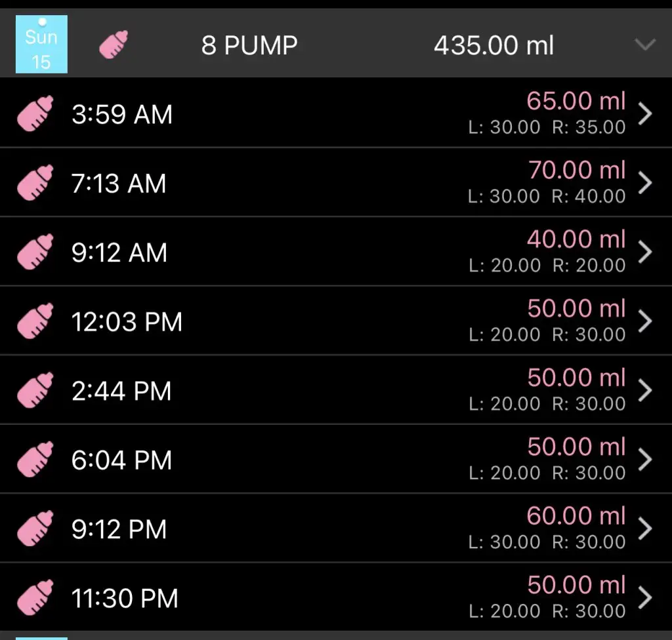Tap the bottle icon beside 9:12 PM
The width and height of the screenshot is (672, 640).
(35, 528)
